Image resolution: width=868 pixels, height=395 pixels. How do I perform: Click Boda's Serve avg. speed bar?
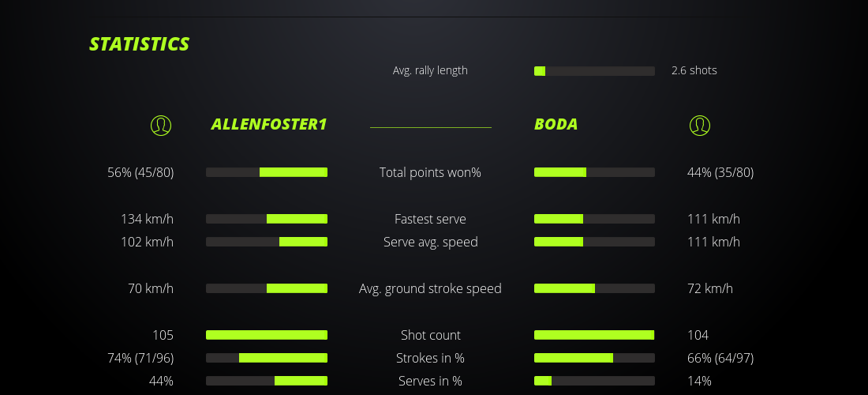pyautogui.click(x=594, y=242)
